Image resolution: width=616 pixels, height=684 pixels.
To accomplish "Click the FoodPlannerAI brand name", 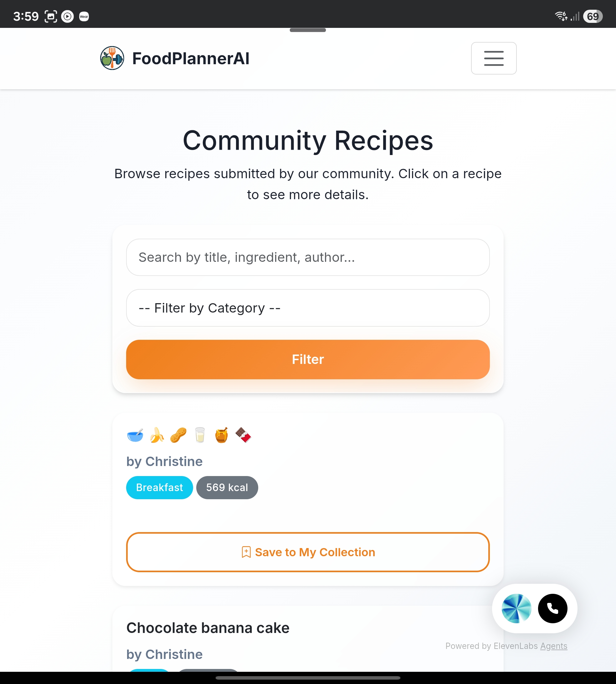I will [x=191, y=58].
